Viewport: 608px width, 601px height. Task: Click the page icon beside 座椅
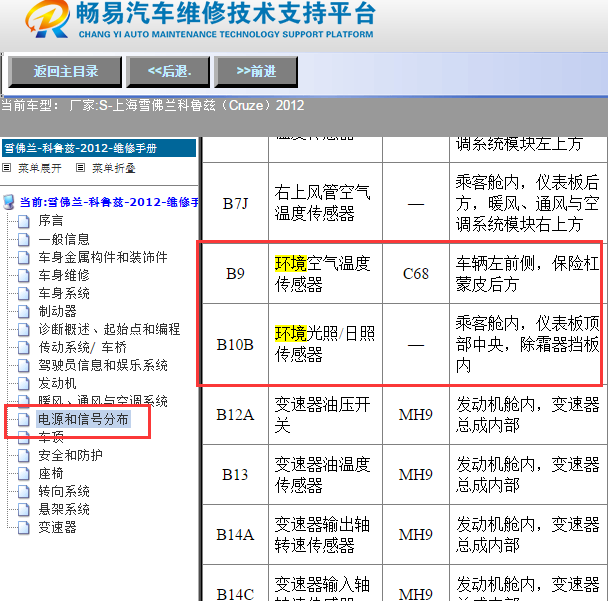pos(24,474)
